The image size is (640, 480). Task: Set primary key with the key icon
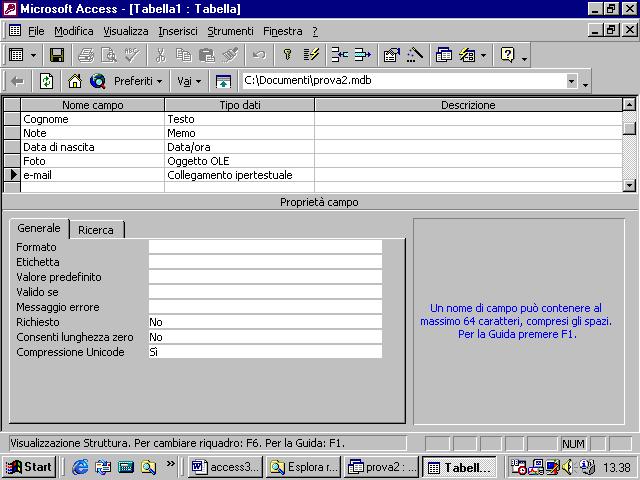pyautogui.click(x=287, y=55)
